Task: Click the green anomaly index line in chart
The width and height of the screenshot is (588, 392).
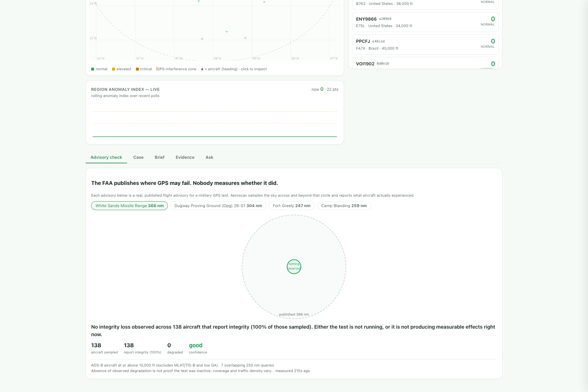Action: (215, 137)
